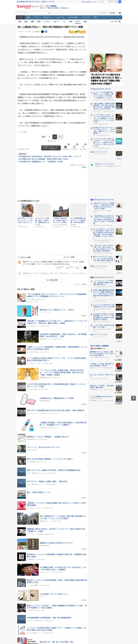Screen dimensions: 138x644
Task: Open 旅行に出る前の準備と情報収集 article
Action: click(50, 459)
